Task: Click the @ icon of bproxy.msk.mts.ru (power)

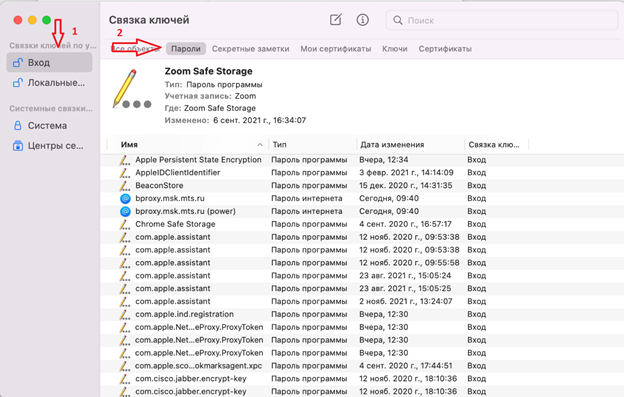Action: tap(125, 211)
